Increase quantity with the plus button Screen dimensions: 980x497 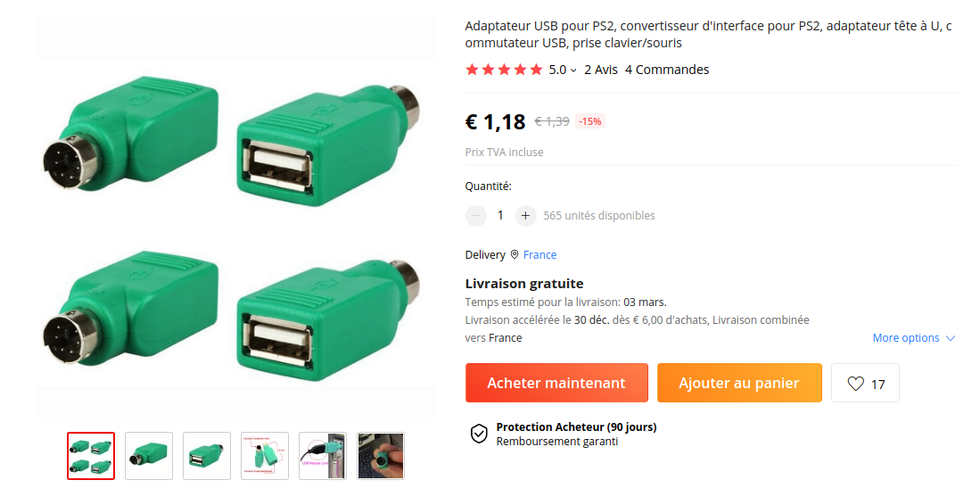(x=525, y=216)
